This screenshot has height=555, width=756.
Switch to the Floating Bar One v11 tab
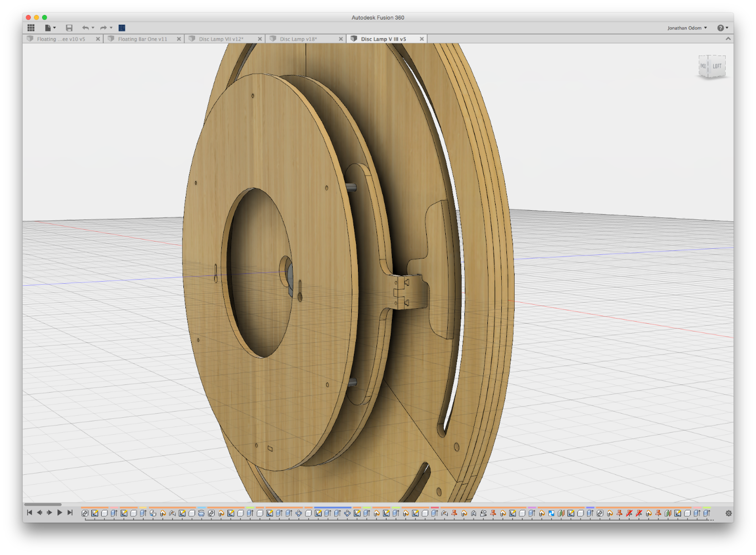point(142,39)
